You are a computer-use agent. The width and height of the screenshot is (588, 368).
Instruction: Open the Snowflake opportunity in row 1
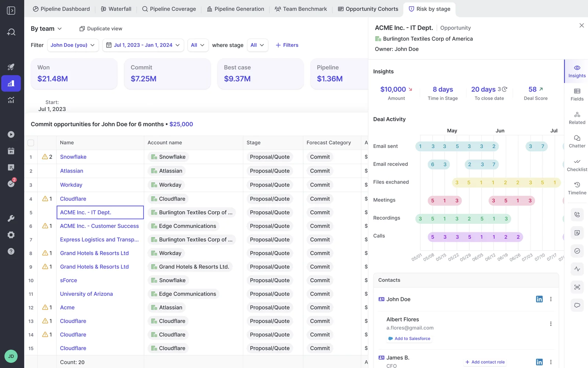(73, 157)
